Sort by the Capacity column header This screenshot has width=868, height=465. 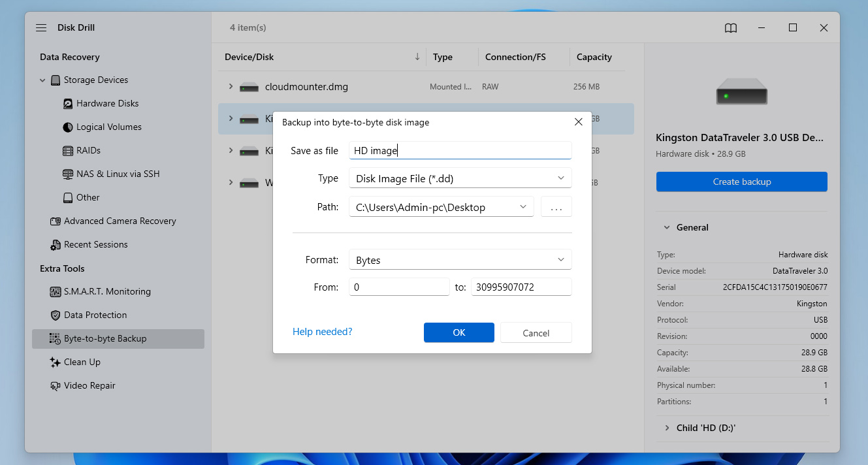[594, 57]
